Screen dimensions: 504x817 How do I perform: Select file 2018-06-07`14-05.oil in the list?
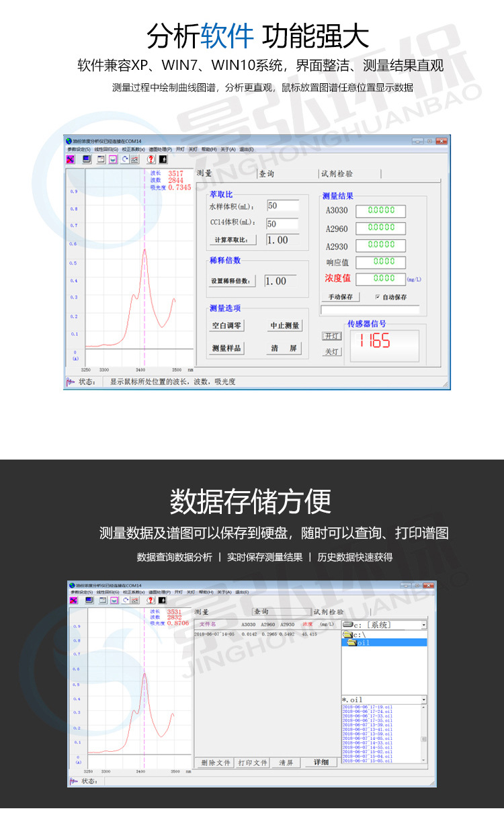[367, 738]
